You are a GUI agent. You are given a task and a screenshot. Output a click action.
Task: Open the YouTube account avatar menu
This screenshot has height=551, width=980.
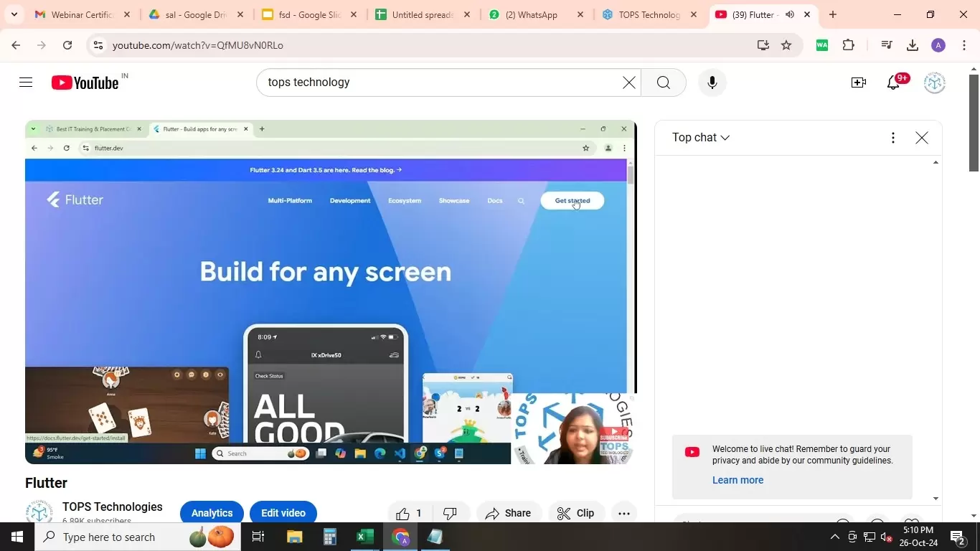[934, 83]
